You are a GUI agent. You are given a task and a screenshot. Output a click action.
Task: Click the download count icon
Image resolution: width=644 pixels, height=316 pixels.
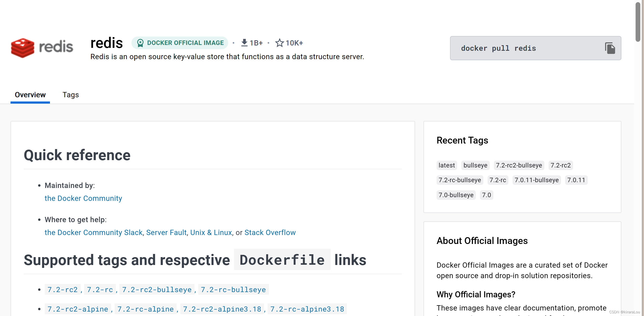click(x=244, y=43)
